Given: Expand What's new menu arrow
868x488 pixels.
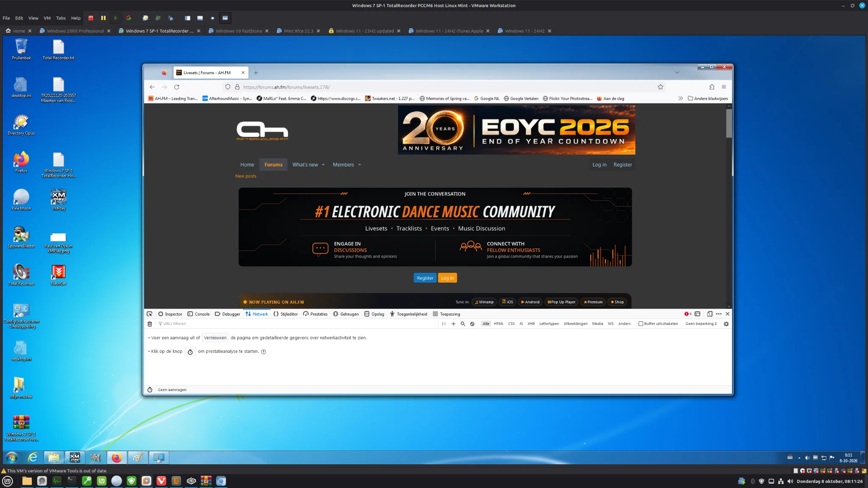Looking at the screenshot, I should click(323, 165).
